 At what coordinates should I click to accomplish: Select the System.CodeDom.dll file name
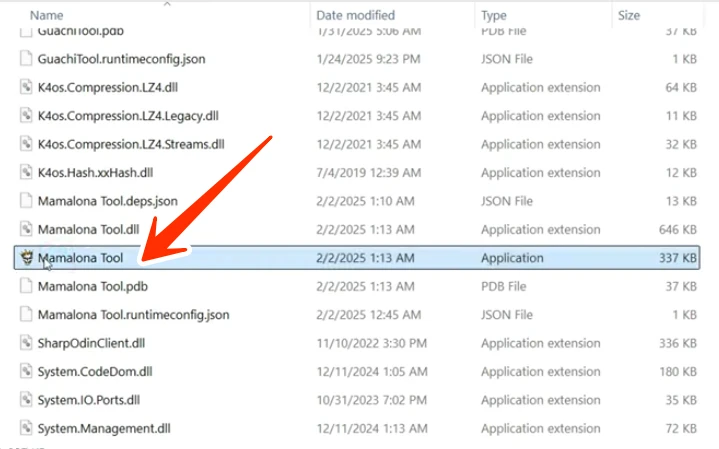pyautogui.click(x=95, y=372)
